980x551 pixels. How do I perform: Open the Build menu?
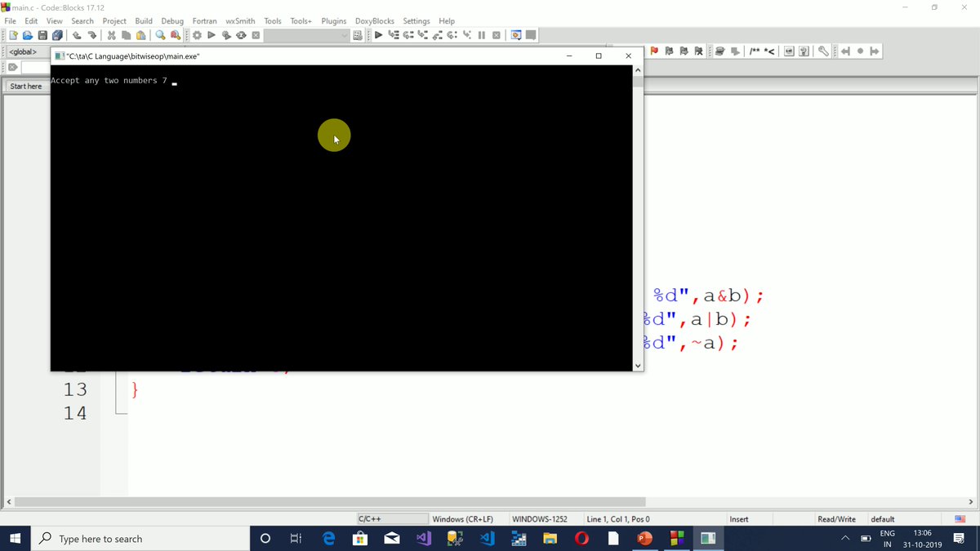pos(144,20)
